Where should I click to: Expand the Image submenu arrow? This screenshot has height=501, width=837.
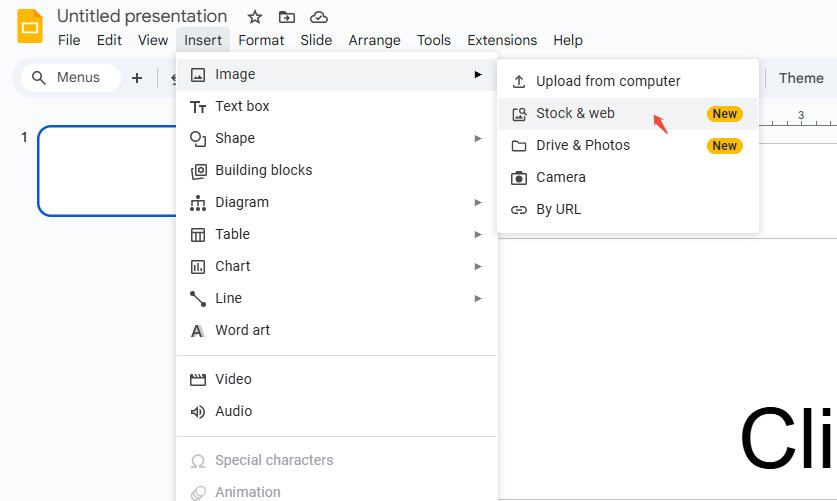(478, 74)
